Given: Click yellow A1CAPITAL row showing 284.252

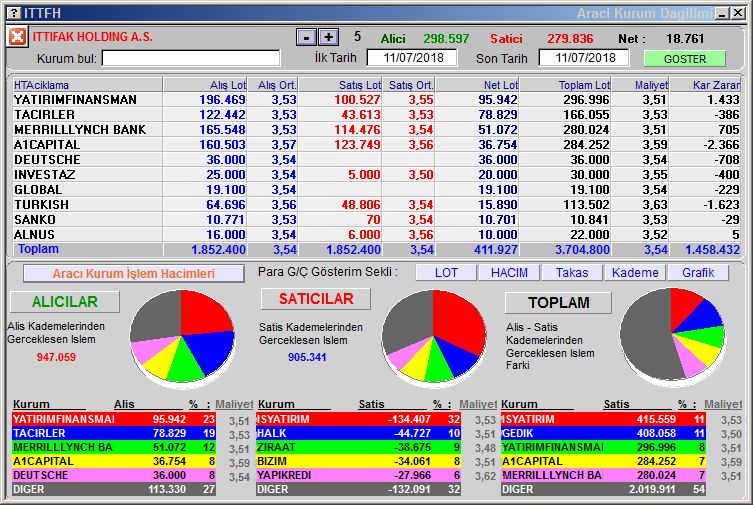Looking at the screenshot, I should [x=604, y=461].
